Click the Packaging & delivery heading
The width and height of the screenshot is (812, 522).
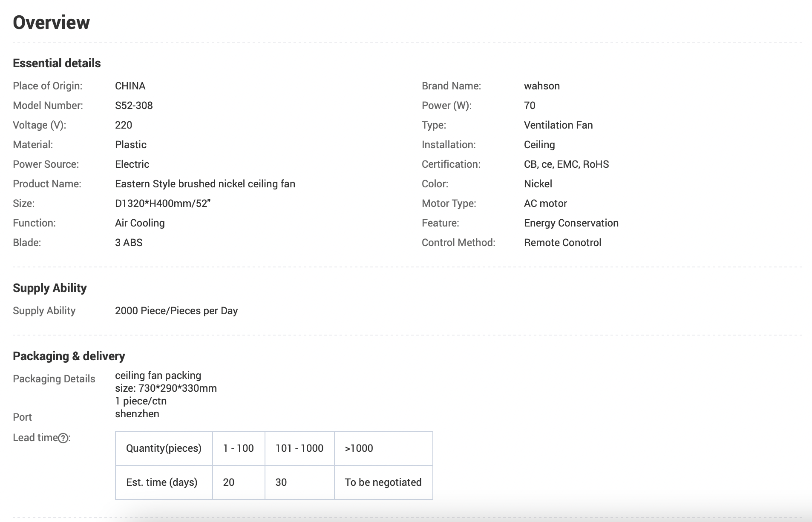click(x=69, y=356)
